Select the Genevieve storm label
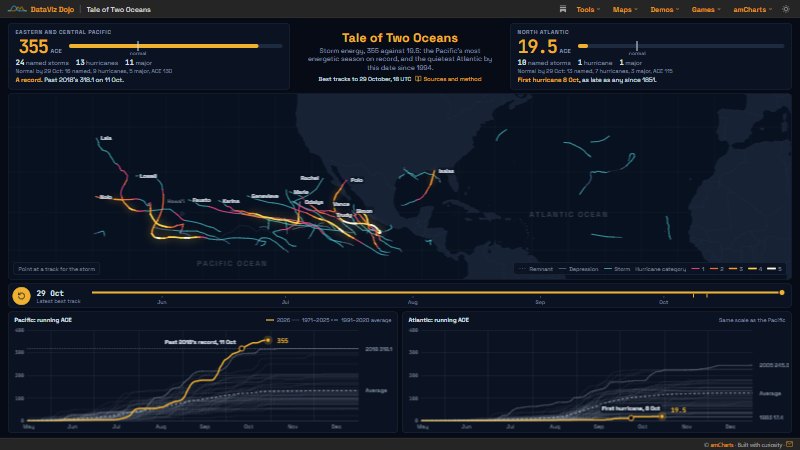The height and width of the screenshot is (450, 800). pyautogui.click(x=265, y=196)
